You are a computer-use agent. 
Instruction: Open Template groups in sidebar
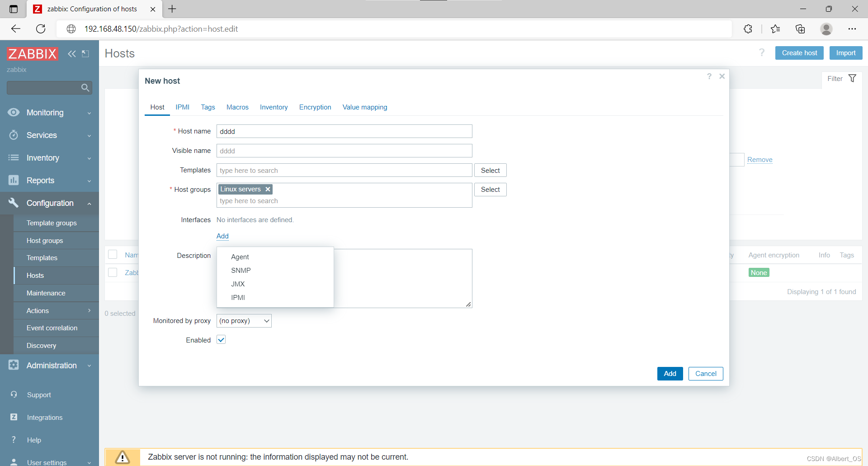click(57, 223)
